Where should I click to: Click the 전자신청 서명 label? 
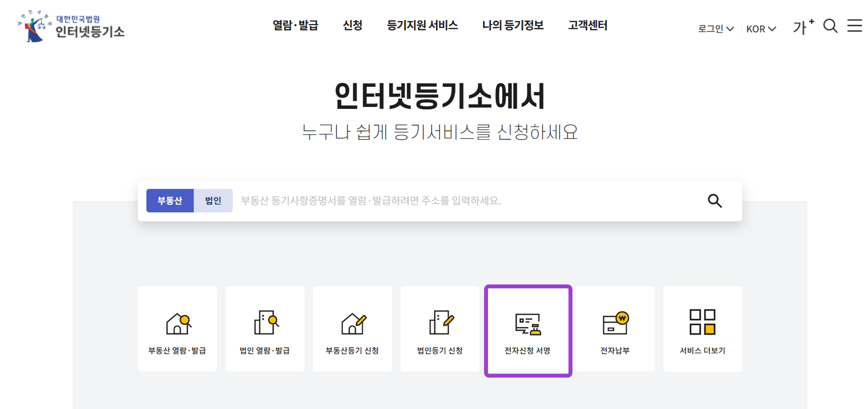528,351
